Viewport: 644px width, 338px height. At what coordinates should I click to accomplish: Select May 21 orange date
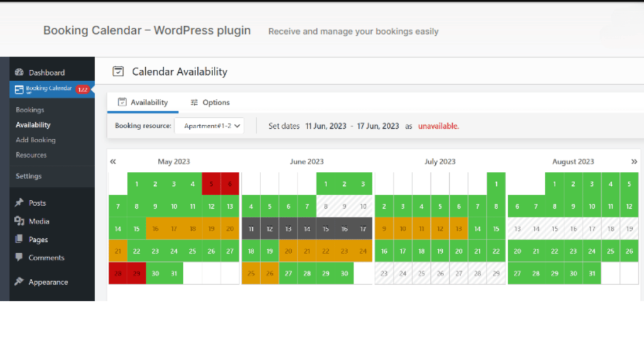tap(118, 251)
